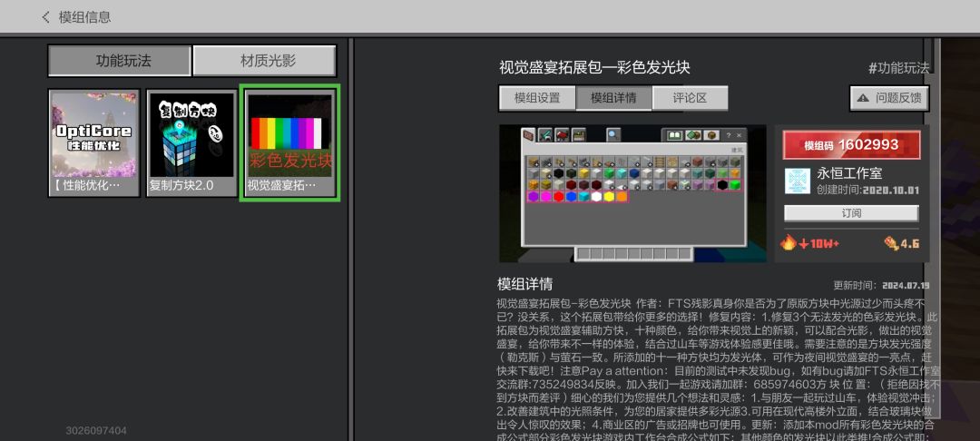Select the 复制方块2.0 mod thumbnail
The height and width of the screenshot is (441, 980).
point(191,143)
